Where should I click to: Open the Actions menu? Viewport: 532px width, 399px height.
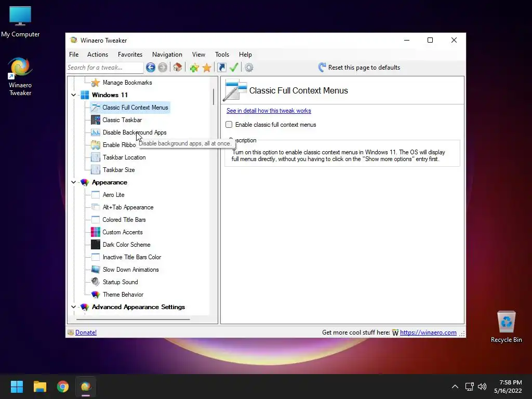pyautogui.click(x=98, y=54)
